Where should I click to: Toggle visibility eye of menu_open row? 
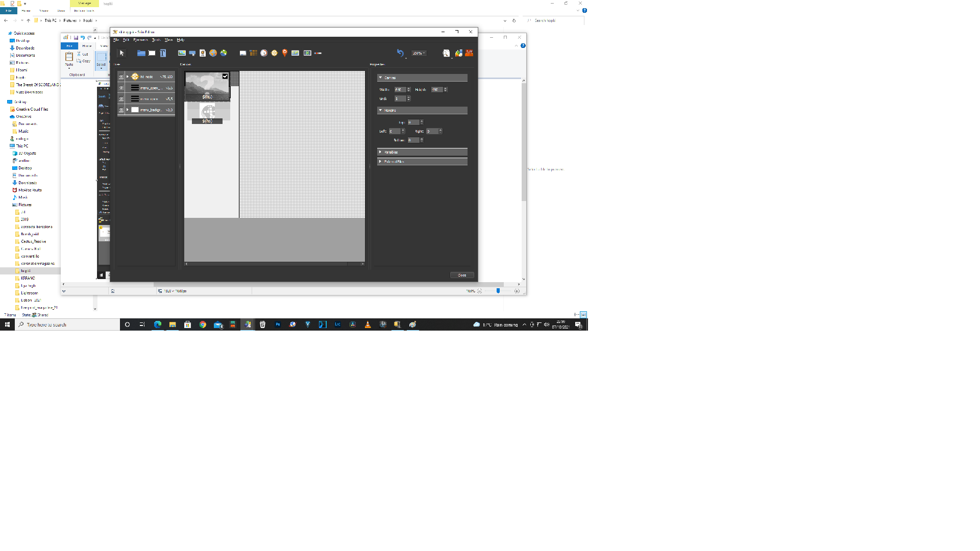[x=121, y=88]
